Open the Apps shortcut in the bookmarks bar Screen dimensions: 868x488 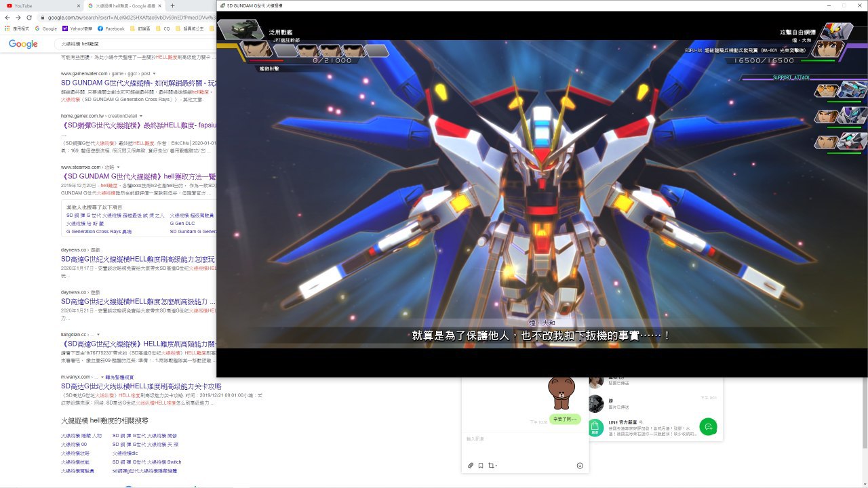[16, 28]
